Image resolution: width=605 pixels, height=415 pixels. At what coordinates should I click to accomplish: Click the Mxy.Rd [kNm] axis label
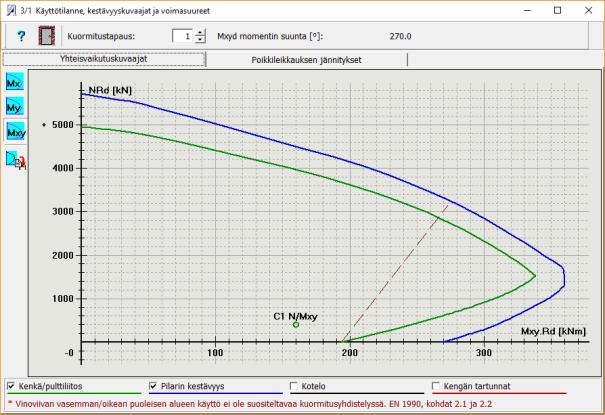click(x=553, y=331)
